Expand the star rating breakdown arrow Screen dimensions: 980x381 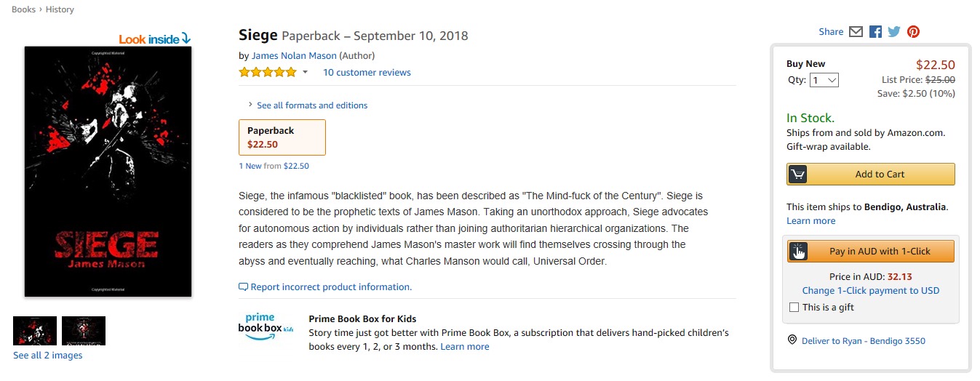305,72
